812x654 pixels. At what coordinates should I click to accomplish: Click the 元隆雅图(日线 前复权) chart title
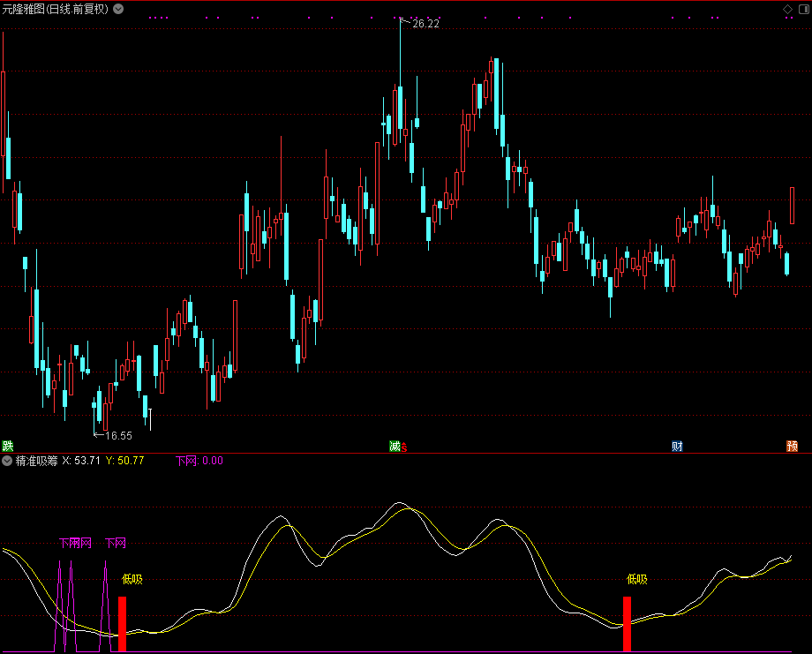pos(55,9)
